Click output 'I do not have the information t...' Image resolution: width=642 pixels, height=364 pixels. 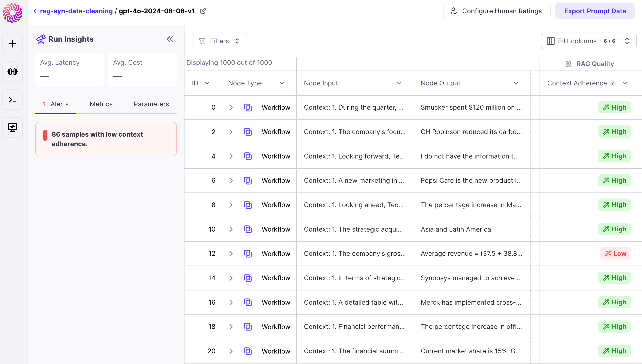tap(470, 156)
